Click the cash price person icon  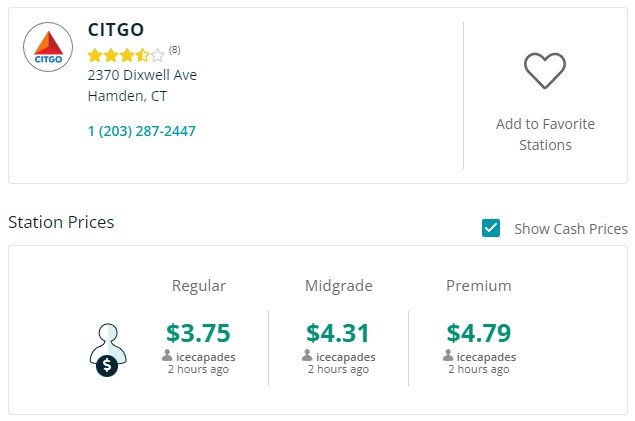pos(108,350)
